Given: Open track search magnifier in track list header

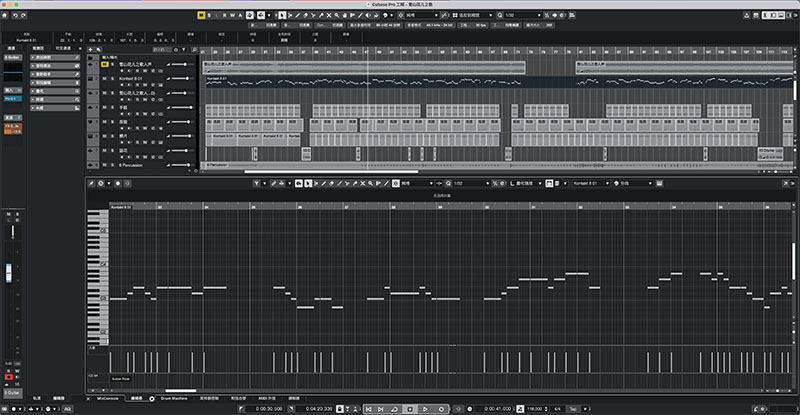Looking at the screenshot, I should [x=194, y=50].
